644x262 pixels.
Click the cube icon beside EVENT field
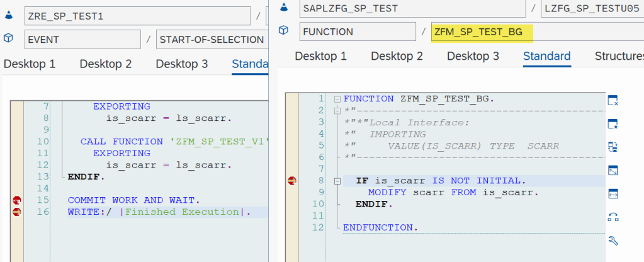click(x=9, y=38)
